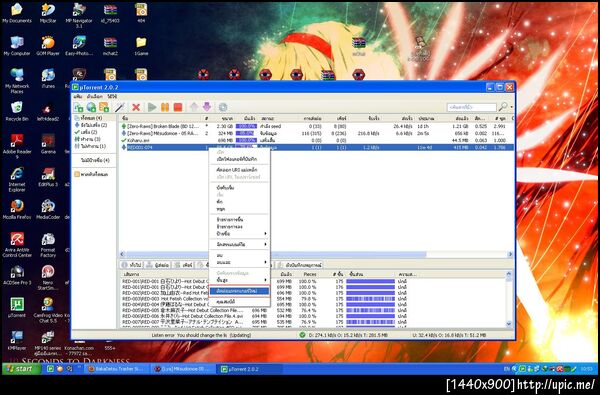
Task: Switch to the last (Logger) tab in details pane
Action: coord(300,265)
